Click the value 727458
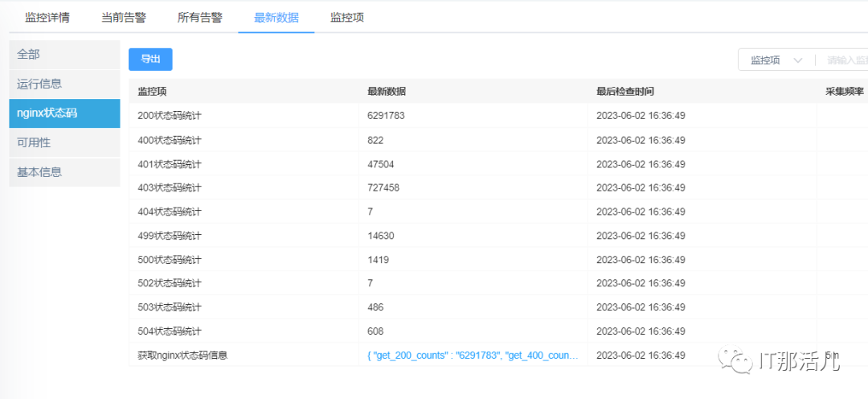 pos(383,188)
